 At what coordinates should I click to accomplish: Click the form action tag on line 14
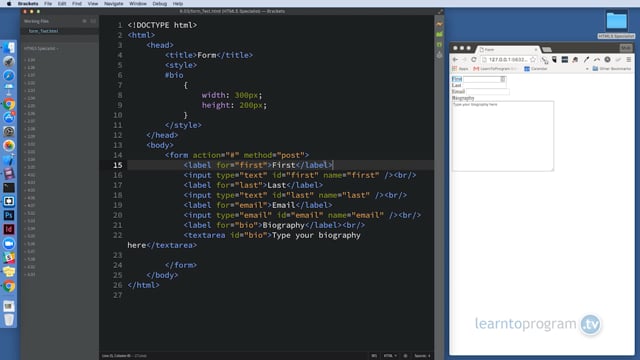237,155
